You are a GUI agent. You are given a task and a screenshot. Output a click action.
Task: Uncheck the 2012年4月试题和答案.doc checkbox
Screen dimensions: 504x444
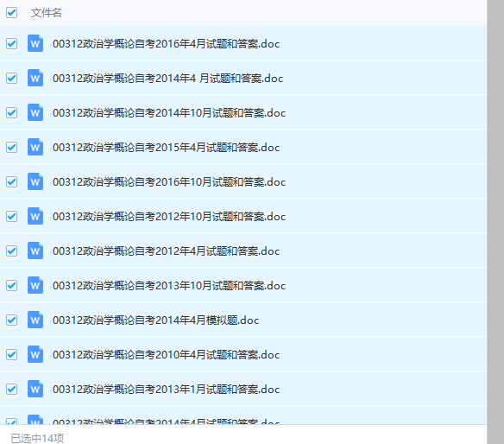[11, 251]
